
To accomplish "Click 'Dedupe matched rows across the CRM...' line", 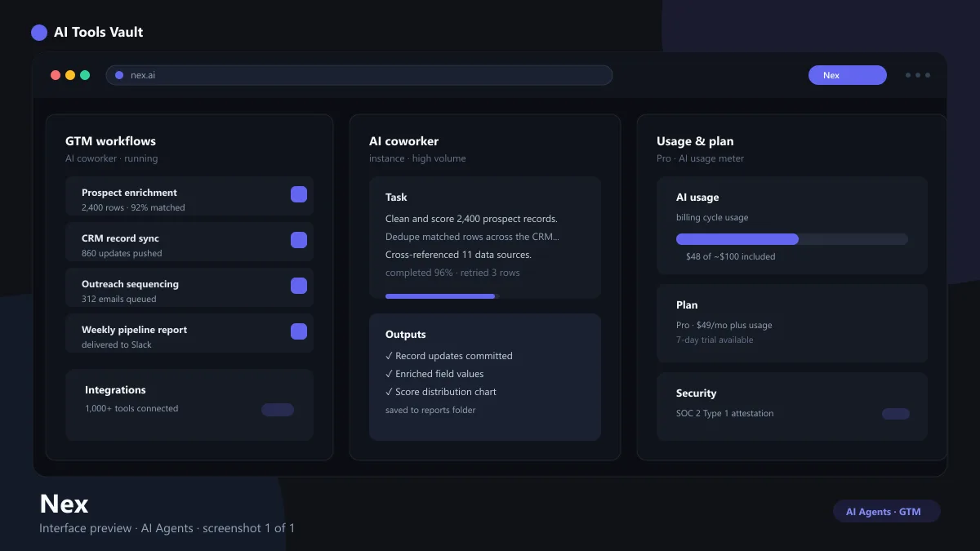I will (x=472, y=237).
